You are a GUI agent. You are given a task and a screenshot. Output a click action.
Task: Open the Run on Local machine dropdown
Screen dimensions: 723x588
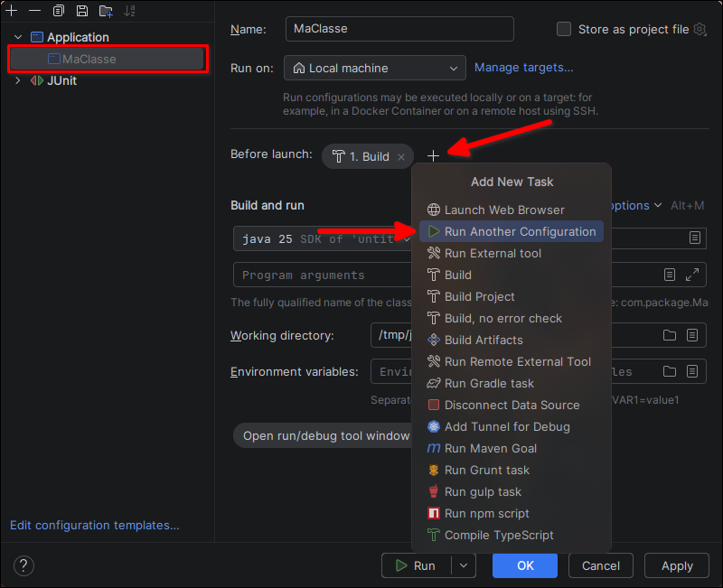coord(375,68)
